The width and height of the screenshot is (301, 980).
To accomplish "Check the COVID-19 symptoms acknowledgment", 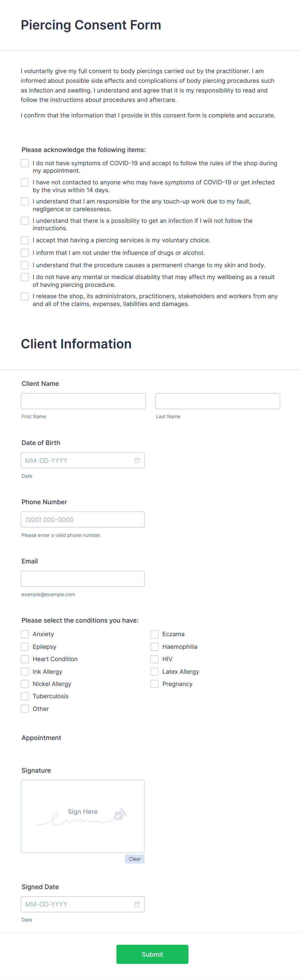I will coord(25,163).
